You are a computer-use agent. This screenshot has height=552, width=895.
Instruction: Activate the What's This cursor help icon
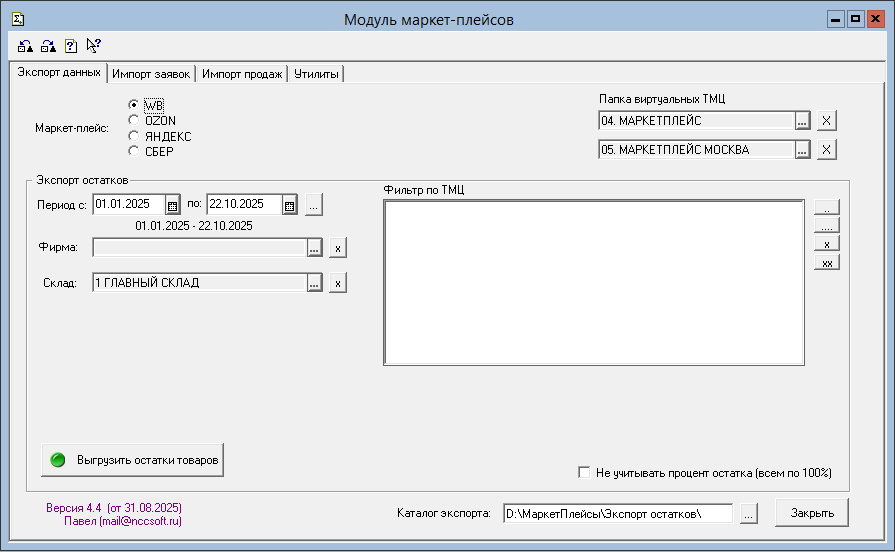pyautogui.click(x=94, y=45)
